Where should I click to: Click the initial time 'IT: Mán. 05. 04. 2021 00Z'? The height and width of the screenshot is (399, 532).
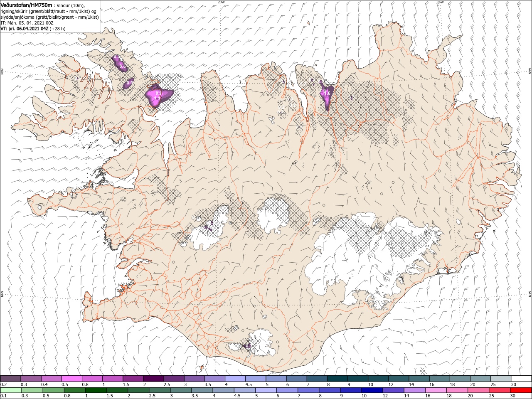tap(27, 23)
